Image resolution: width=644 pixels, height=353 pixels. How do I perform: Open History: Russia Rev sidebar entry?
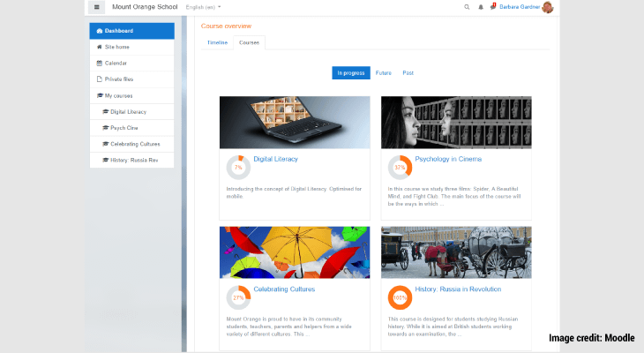131,160
